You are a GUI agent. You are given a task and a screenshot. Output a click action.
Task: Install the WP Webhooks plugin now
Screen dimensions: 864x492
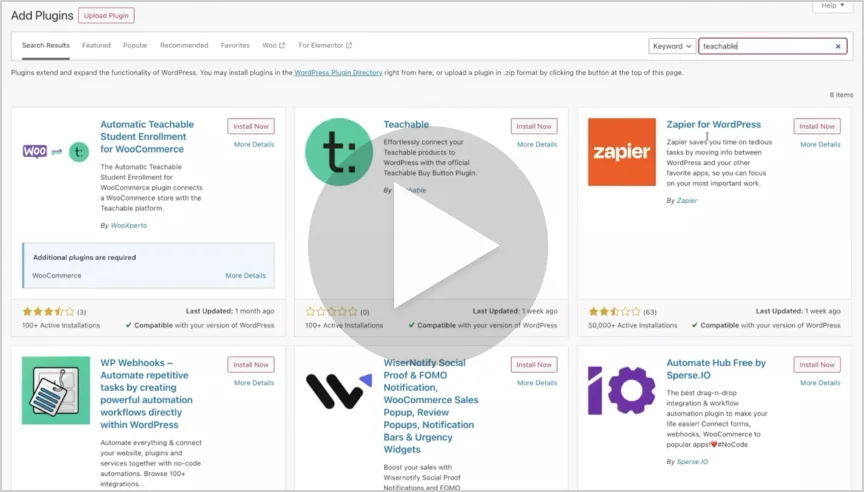point(251,365)
